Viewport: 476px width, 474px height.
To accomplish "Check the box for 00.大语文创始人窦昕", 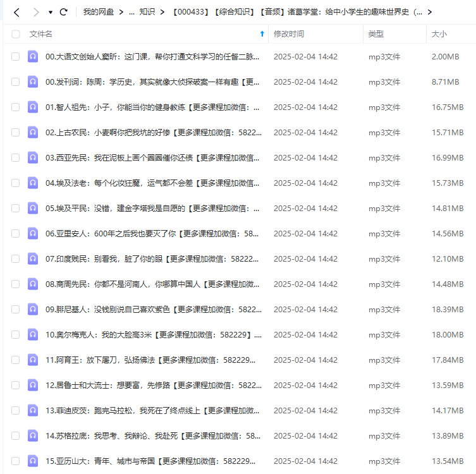I will coord(15,57).
